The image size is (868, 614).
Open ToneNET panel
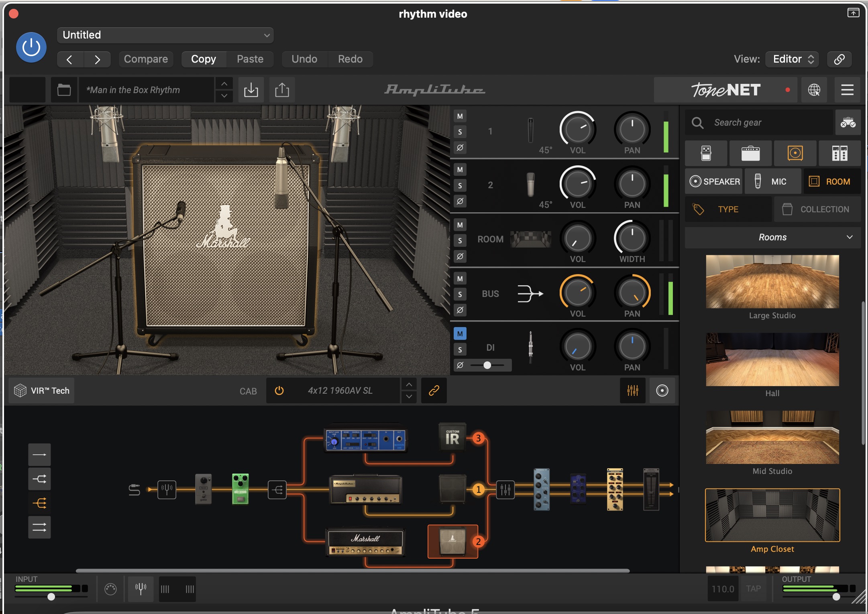pyautogui.click(x=725, y=90)
